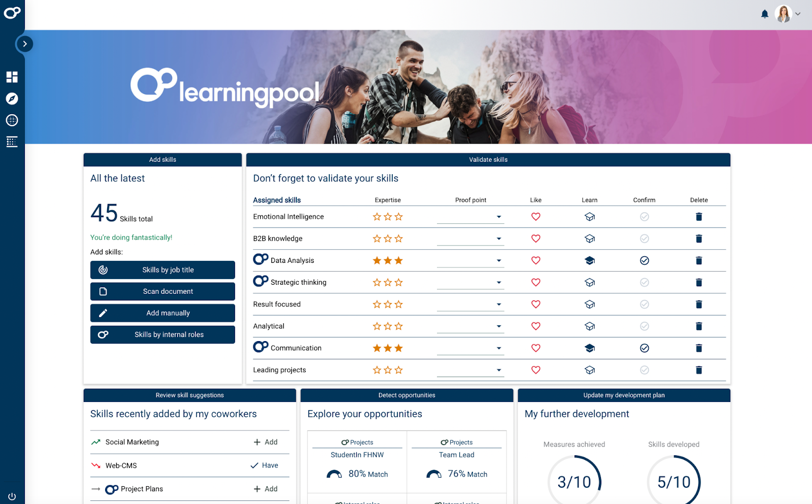
Task: Open the globe icon in the sidebar
Action: pyautogui.click(x=12, y=120)
